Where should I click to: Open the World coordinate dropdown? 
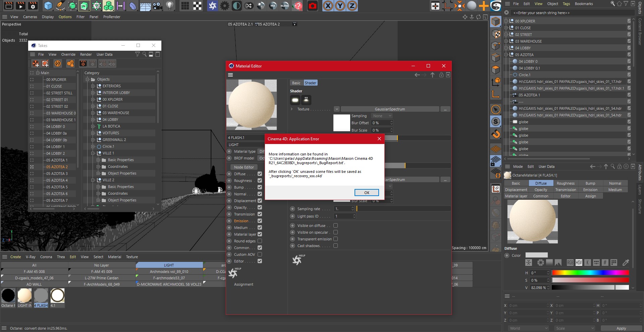coord(528,328)
